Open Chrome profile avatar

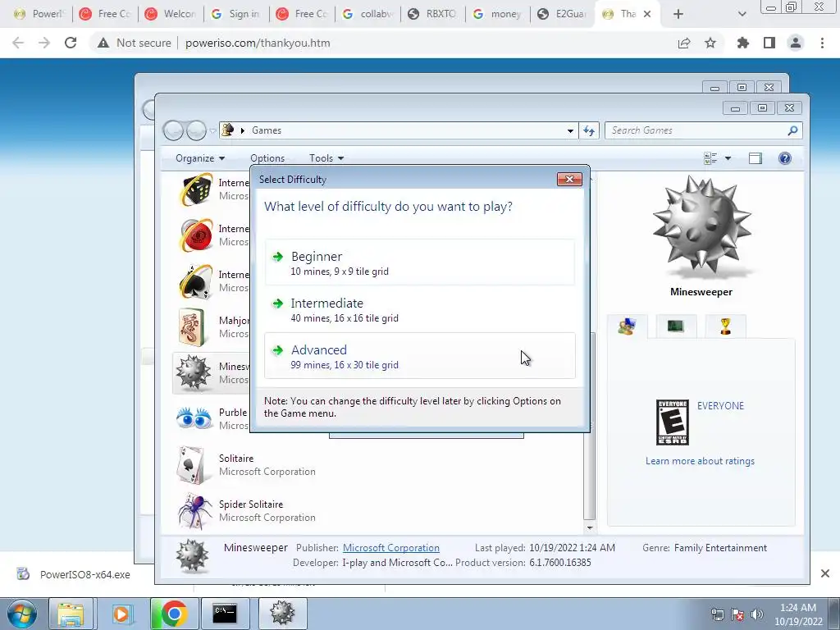point(796,43)
